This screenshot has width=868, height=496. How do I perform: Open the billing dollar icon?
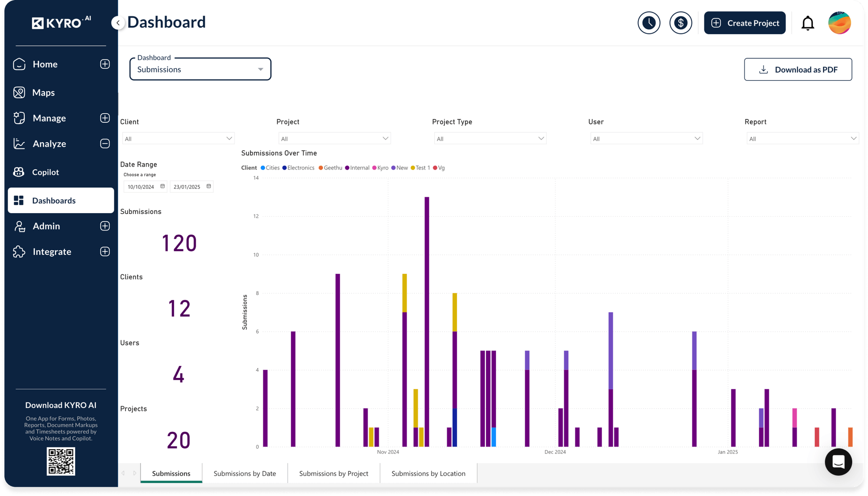pyautogui.click(x=681, y=23)
